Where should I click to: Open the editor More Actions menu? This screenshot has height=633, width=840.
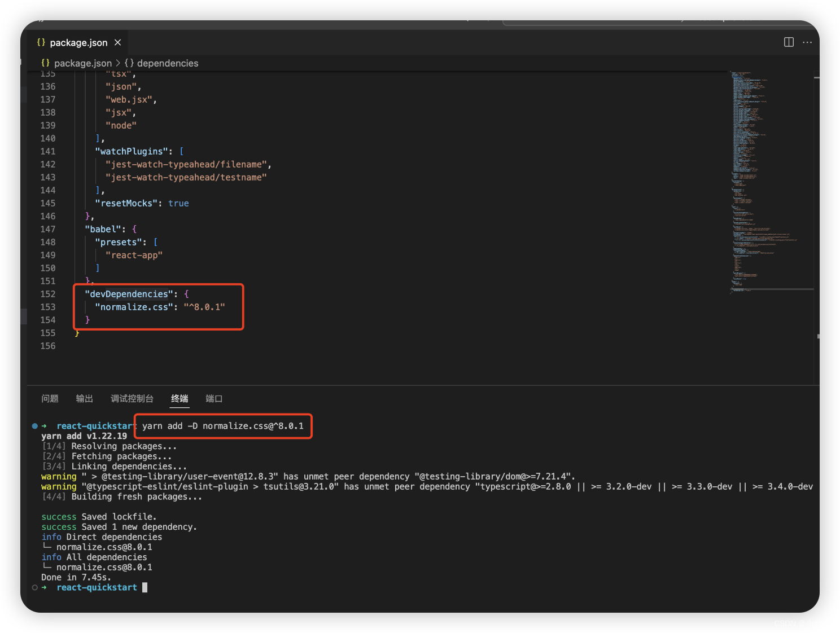pyautogui.click(x=807, y=42)
